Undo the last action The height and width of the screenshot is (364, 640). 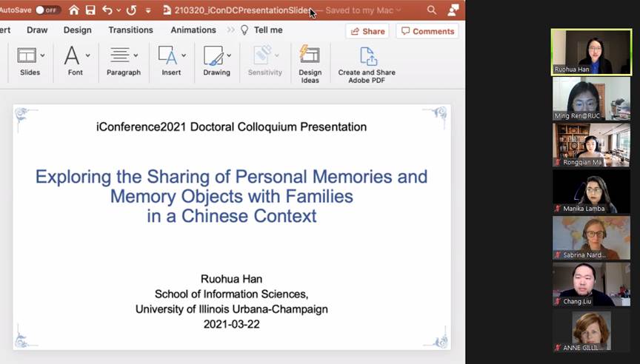[x=107, y=10]
